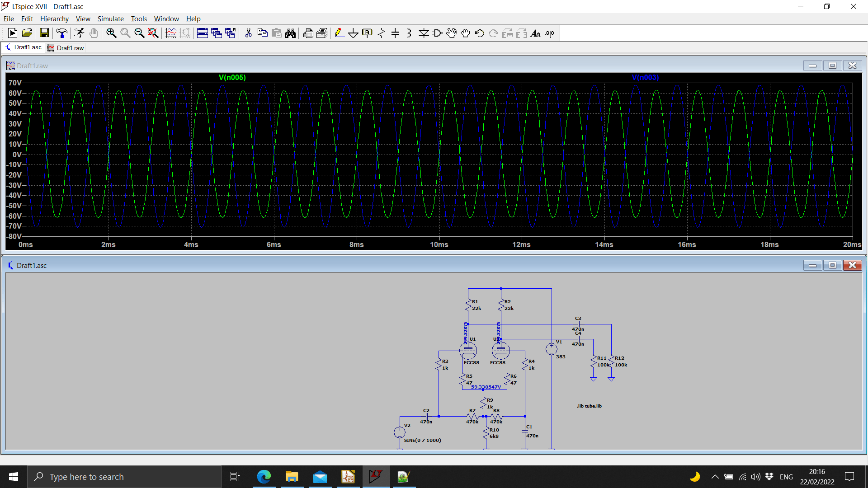The height and width of the screenshot is (488, 868).
Task: Open the notification center icon
Action: tap(849, 477)
